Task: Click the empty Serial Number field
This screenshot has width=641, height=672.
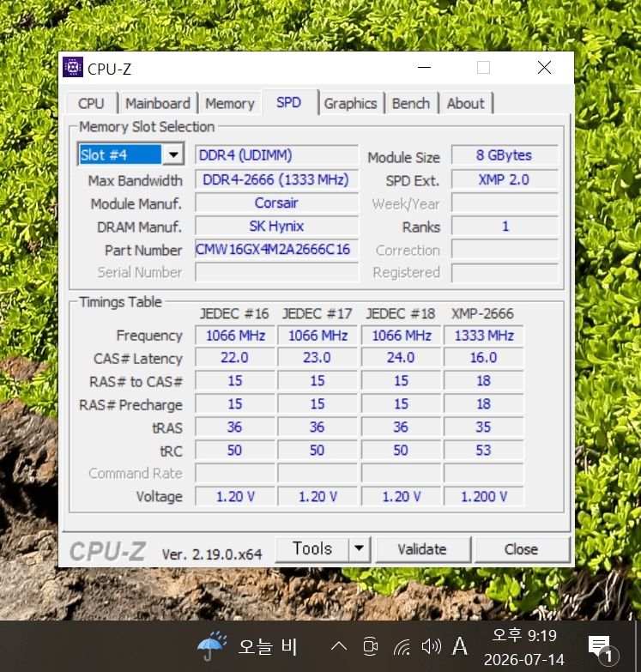Action: click(277, 272)
